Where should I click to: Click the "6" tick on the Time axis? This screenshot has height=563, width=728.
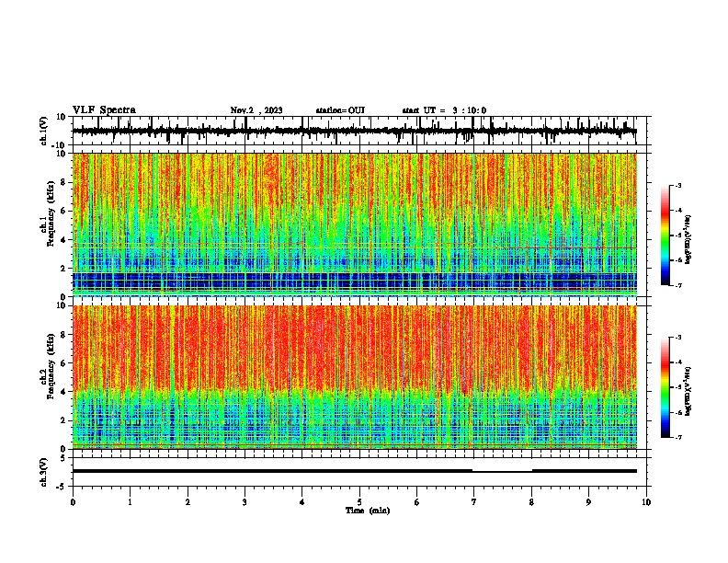click(417, 502)
